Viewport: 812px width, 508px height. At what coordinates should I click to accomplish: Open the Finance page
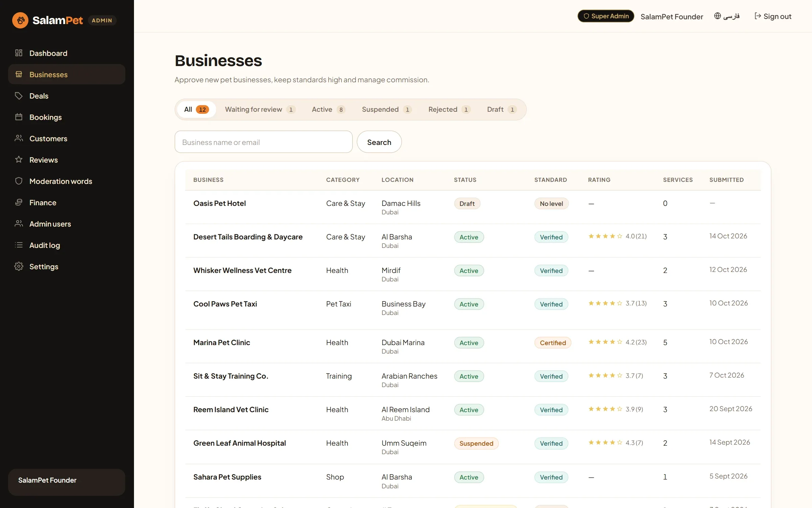tap(67, 203)
